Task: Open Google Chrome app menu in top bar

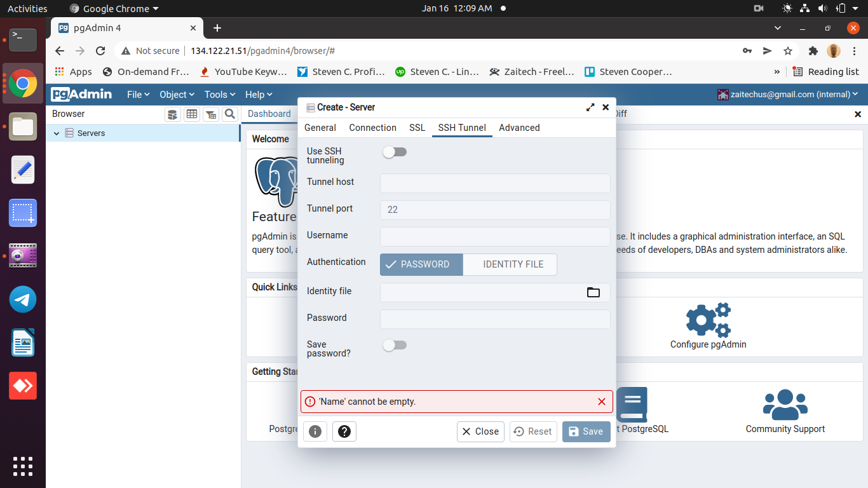Action: [x=114, y=8]
